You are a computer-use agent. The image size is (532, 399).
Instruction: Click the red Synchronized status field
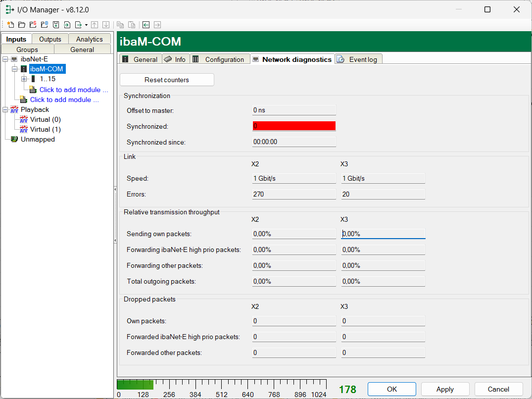tap(294, 126)
